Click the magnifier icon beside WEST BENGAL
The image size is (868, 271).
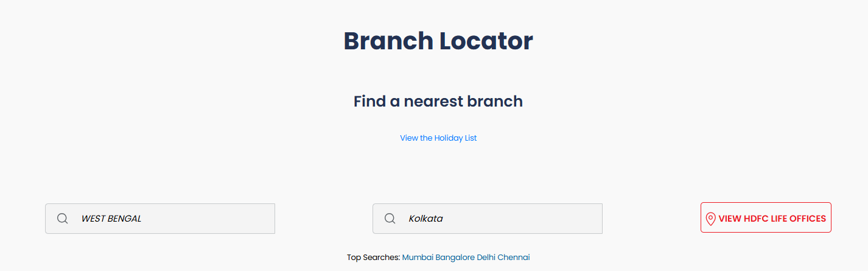62,219
